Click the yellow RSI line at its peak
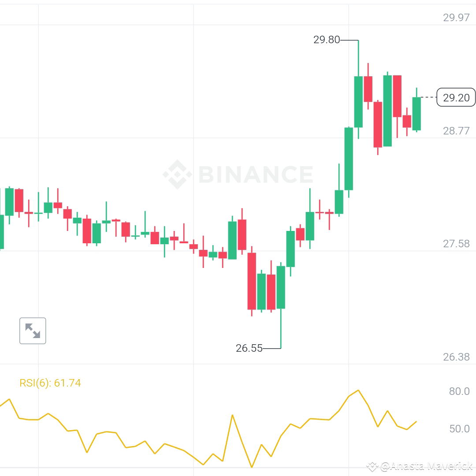 point(358,390)
